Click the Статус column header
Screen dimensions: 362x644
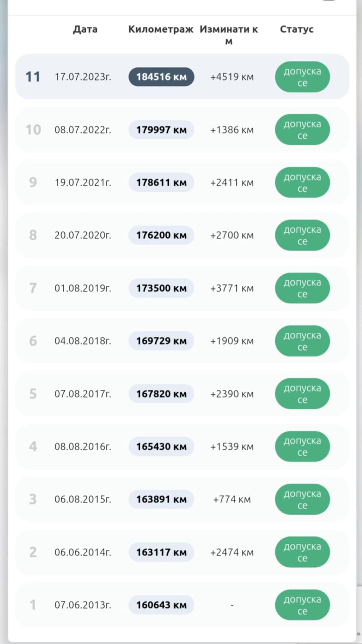297,29
